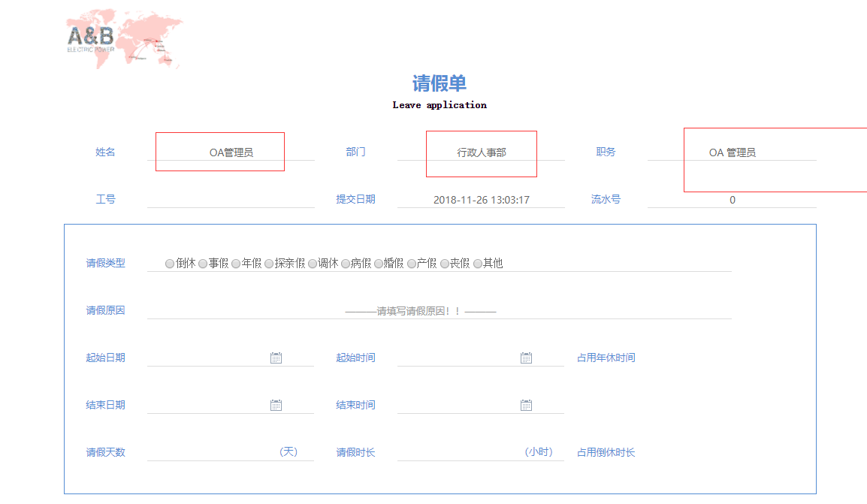Image resolution: width=867 pixels, height=504 pixels.
Task: Click the 请假原因 reason input field
Action: pyautogui.click(x=439, y=311)
